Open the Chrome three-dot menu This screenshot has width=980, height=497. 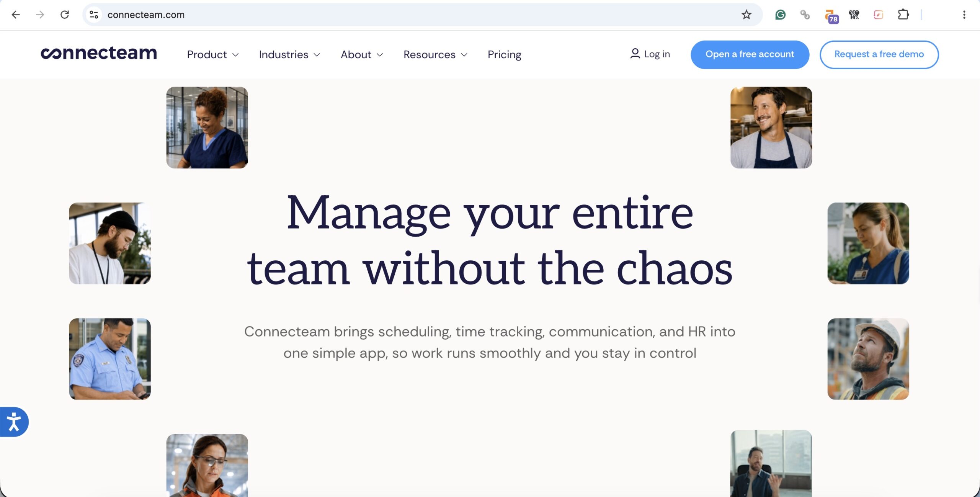click(x=964, y=15)
